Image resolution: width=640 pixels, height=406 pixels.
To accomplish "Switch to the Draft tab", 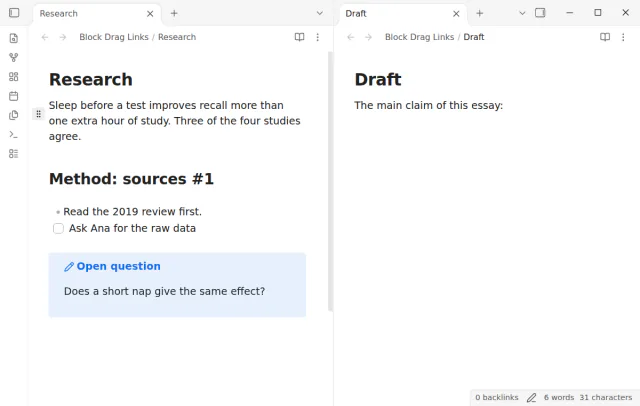I will pyautogui.click(x=403, y=13).
